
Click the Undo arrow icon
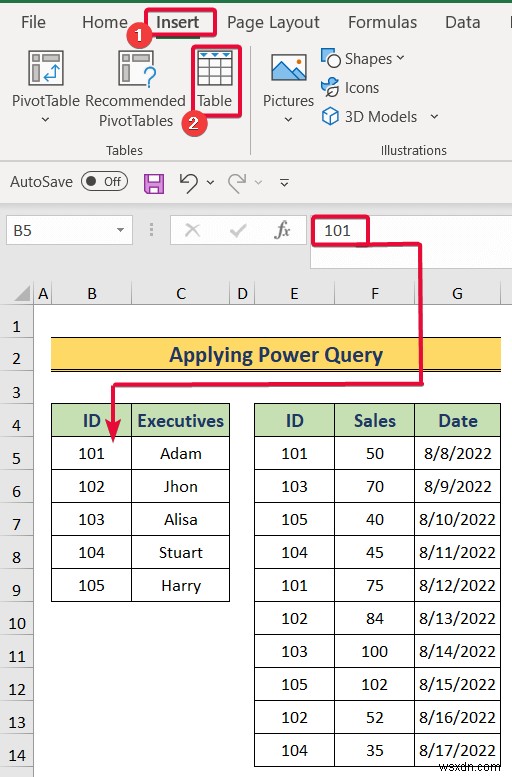pos(189,182)
